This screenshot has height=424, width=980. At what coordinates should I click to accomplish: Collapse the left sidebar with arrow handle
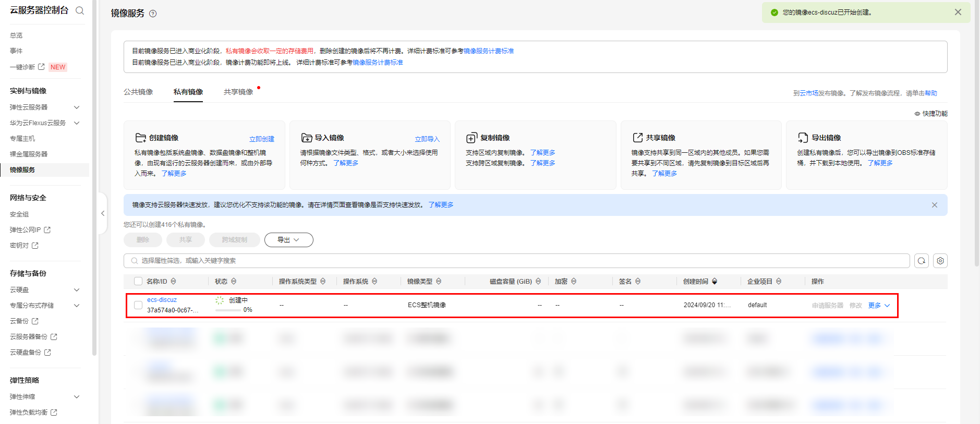pyautogui.click(x=103, y=213)
